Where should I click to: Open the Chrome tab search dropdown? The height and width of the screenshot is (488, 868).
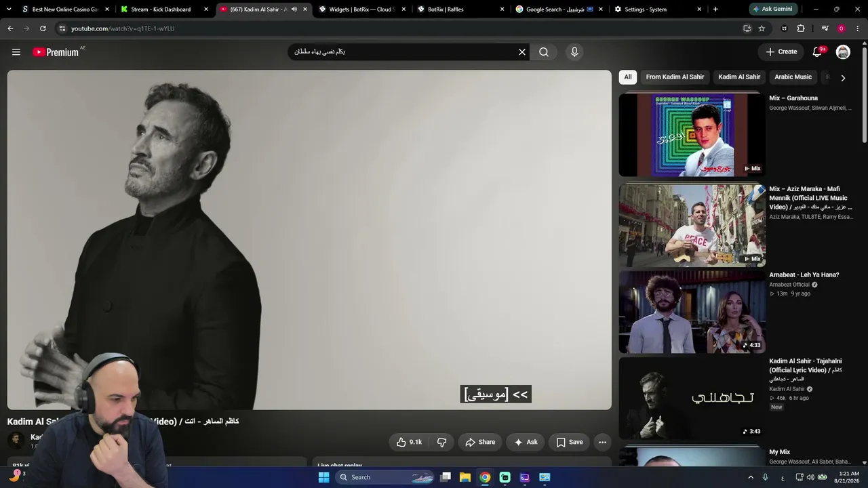[x=9, y=9]
